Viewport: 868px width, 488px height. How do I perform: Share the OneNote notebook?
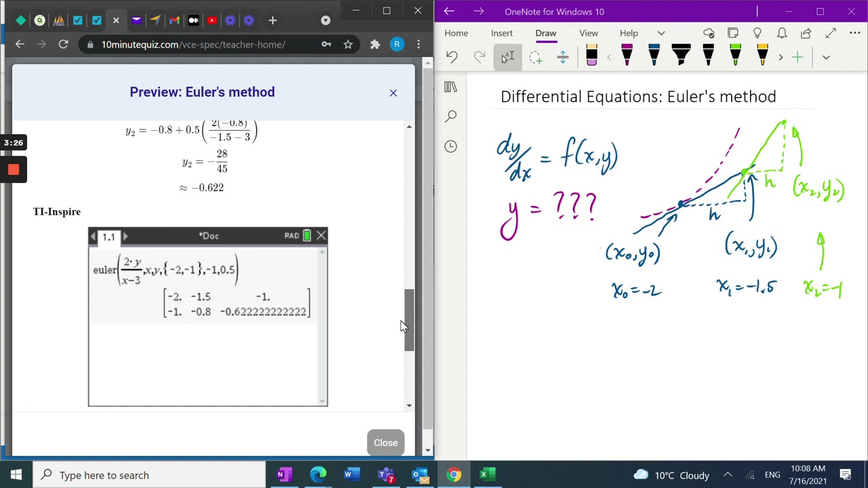[x=806, y=33]
